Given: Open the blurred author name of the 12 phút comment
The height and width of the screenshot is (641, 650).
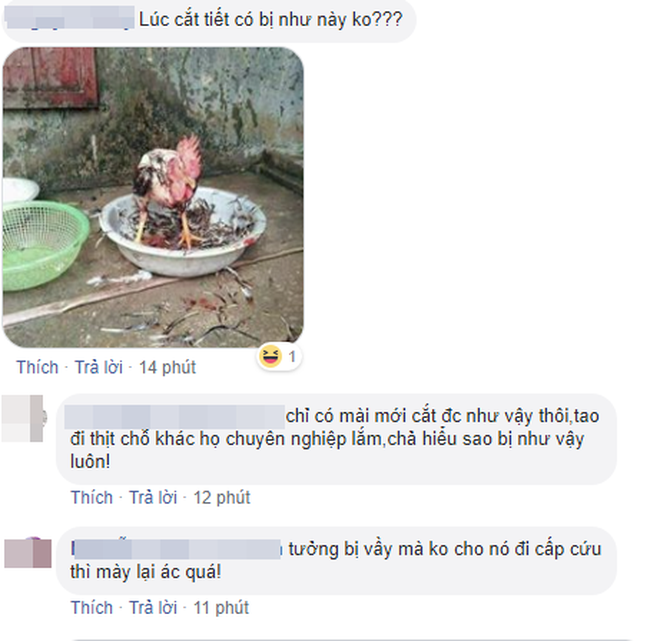Looking at the screenshot, I should click(x=175, y=417).
